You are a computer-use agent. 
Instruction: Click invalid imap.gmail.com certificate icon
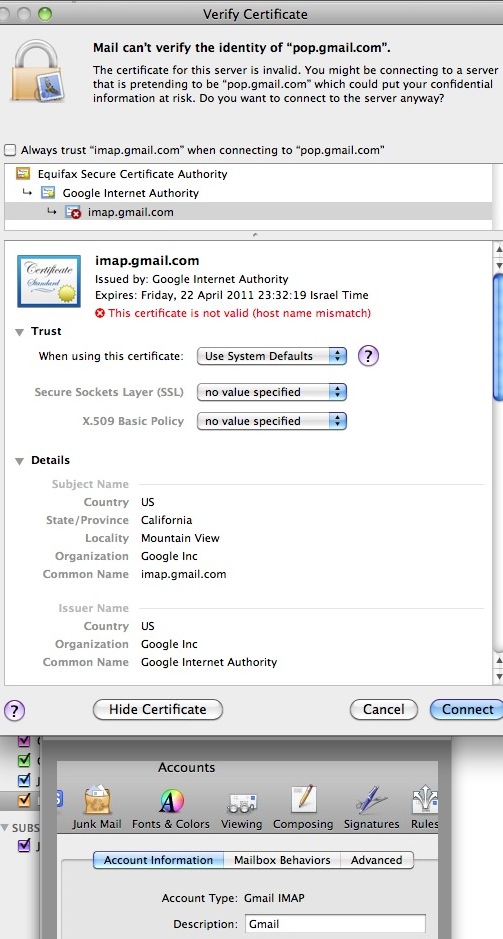tap(72, 212)
